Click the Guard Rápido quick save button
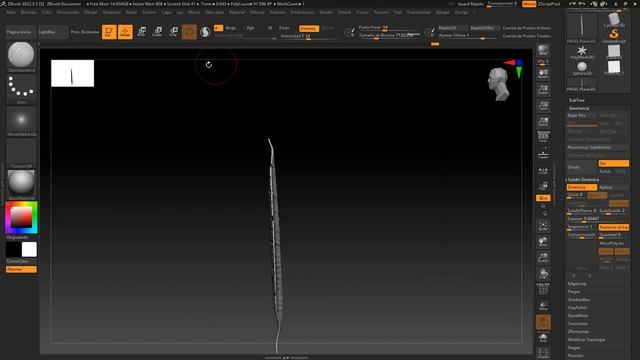The height and width of the screenshot is (360, 640). pyautogui.click(x=470, y=4)
